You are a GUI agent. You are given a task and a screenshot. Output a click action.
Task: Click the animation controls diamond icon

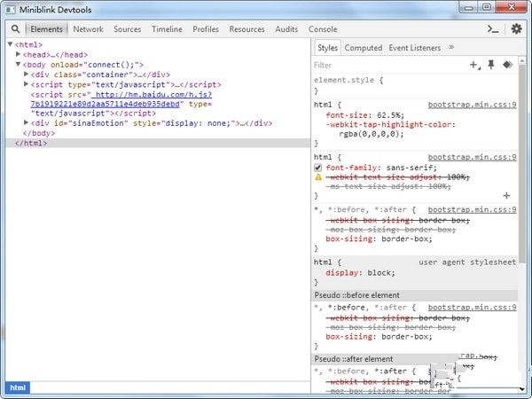pyautogui.click(x=507, y=65)
